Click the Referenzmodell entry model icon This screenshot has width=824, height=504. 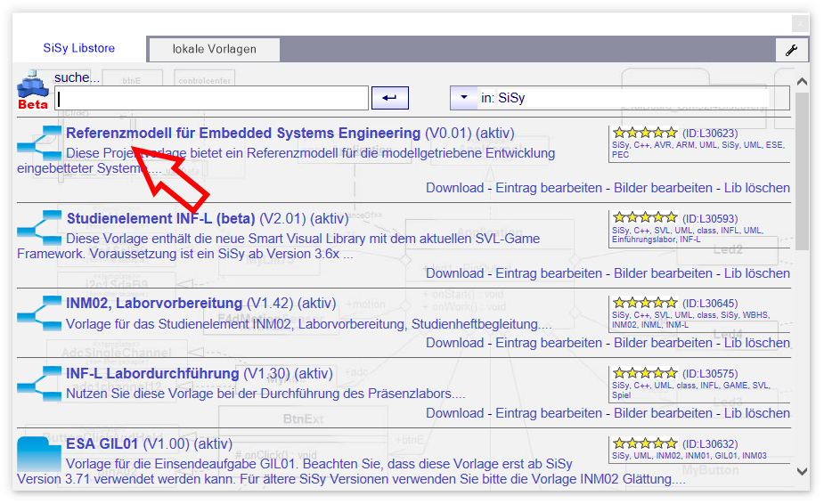click(x=39, y=143)
